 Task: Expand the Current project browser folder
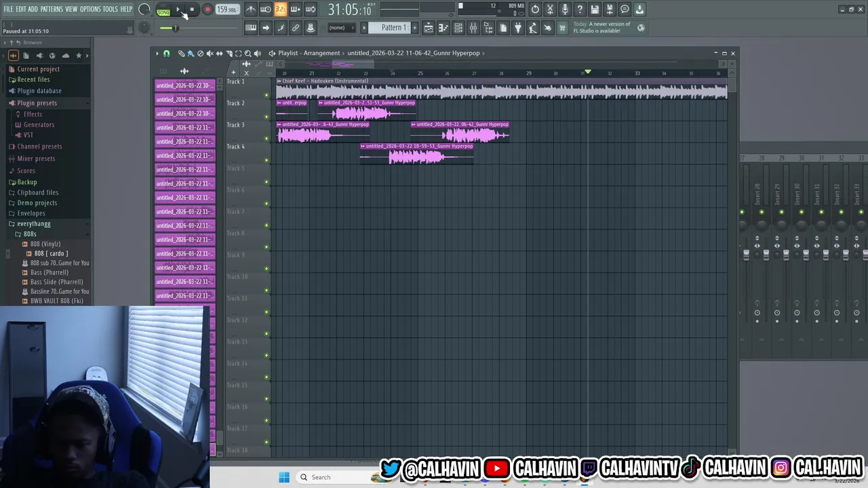(x=38, y=69)
